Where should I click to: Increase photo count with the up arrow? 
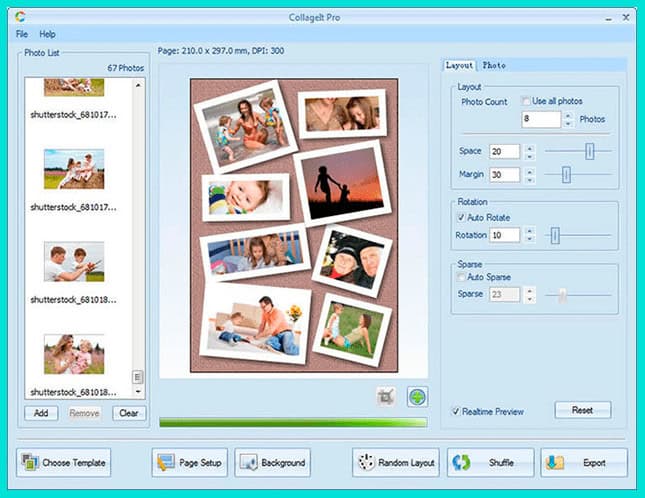pyautogui.click(x=568, y=115)
